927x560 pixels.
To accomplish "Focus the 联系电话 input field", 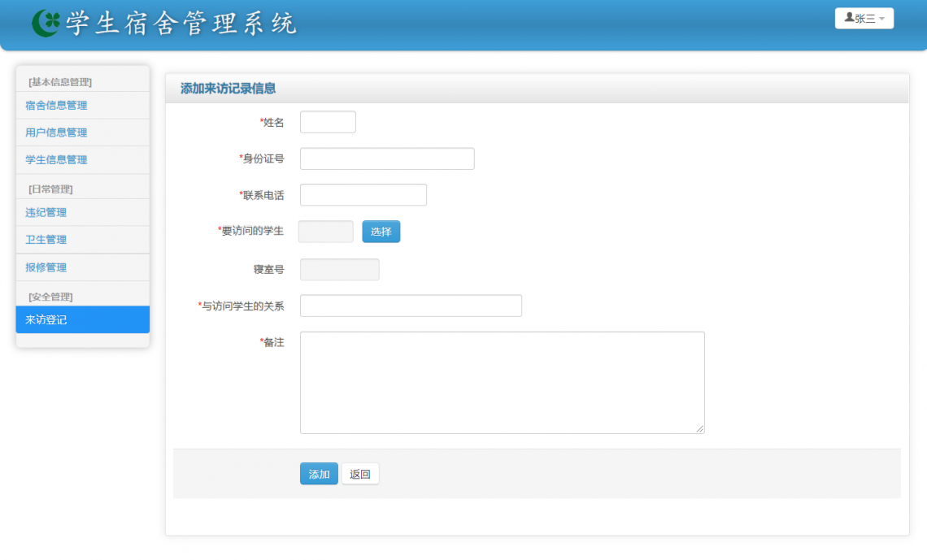I will click(363, 195).
